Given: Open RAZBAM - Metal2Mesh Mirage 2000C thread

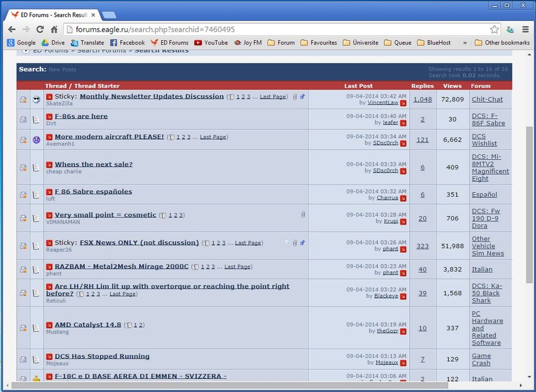Looking at the screenshot, I should 122,267.
